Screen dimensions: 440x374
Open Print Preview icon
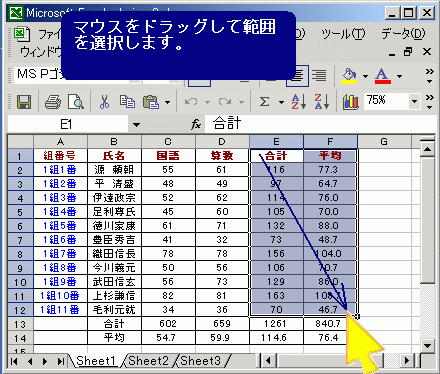click(x=76, y=101)
